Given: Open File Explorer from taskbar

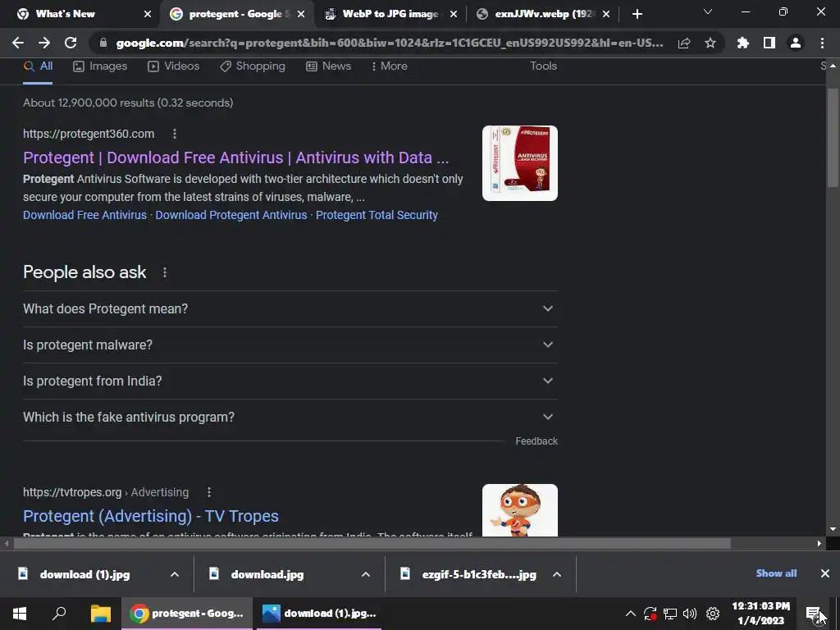Looking at the screenshot, I should 100,614.
